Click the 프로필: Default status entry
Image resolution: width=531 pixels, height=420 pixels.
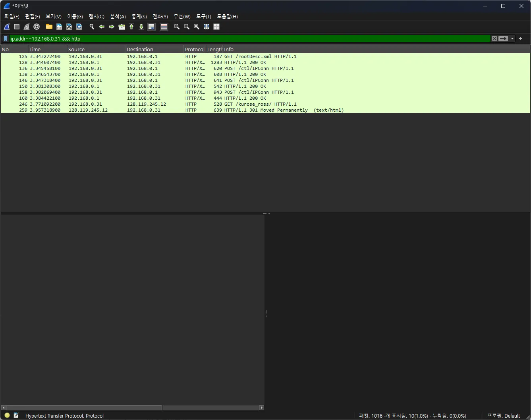click(x=504, y=416)
